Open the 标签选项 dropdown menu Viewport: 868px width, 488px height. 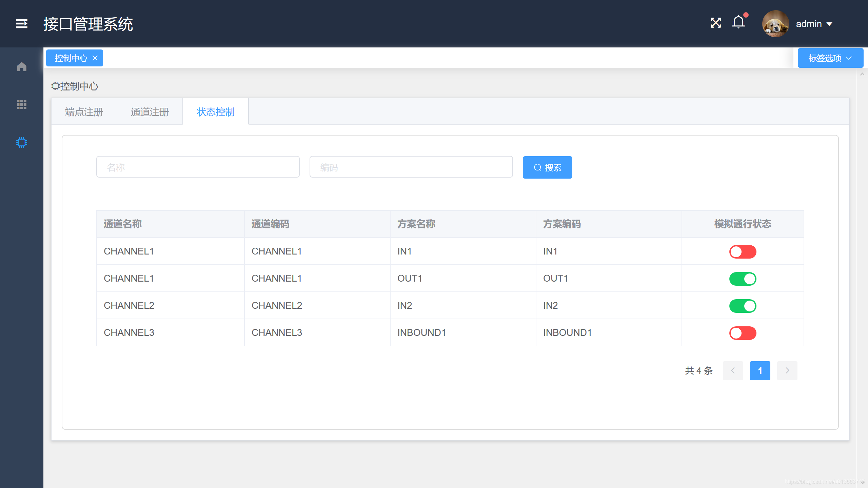(830, 58)
